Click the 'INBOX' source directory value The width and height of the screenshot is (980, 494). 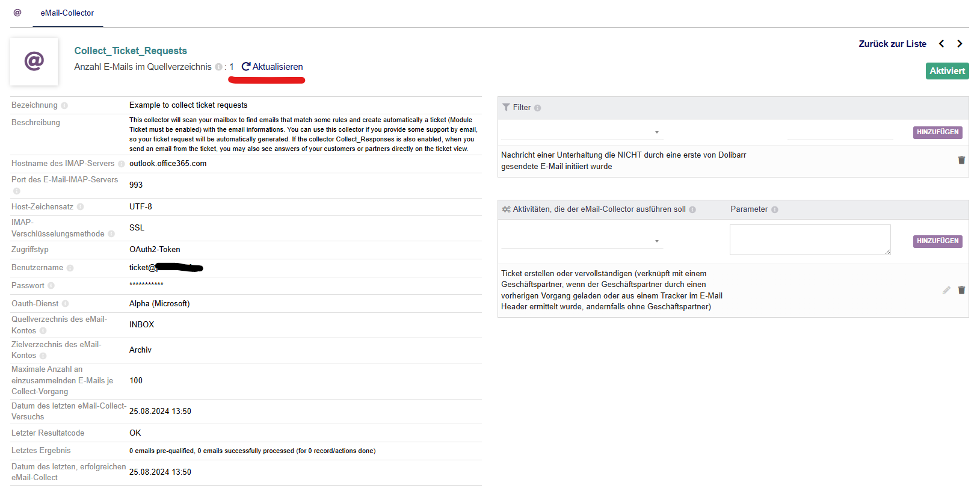point(141,324)
